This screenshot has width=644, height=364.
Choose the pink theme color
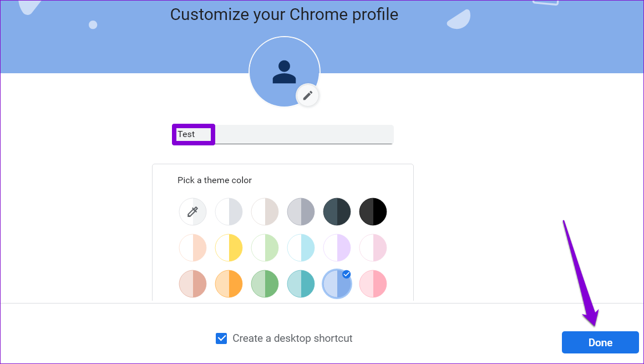tap(373, 284)
